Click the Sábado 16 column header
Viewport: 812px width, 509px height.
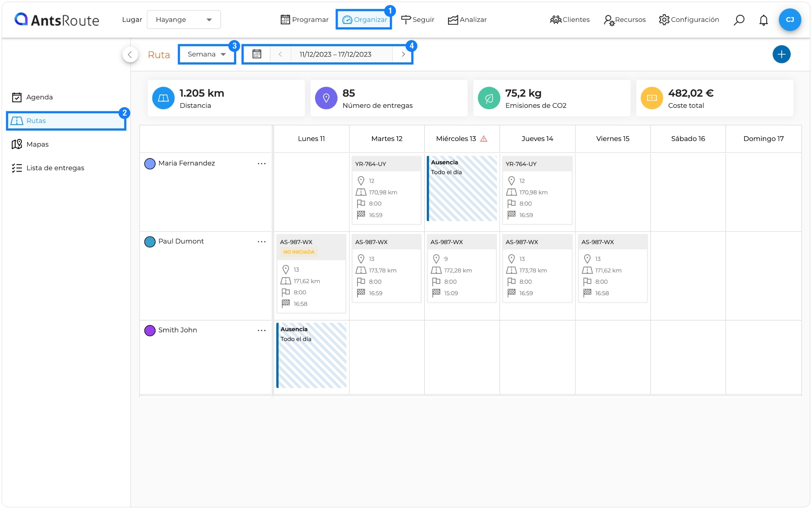point(688,139)
